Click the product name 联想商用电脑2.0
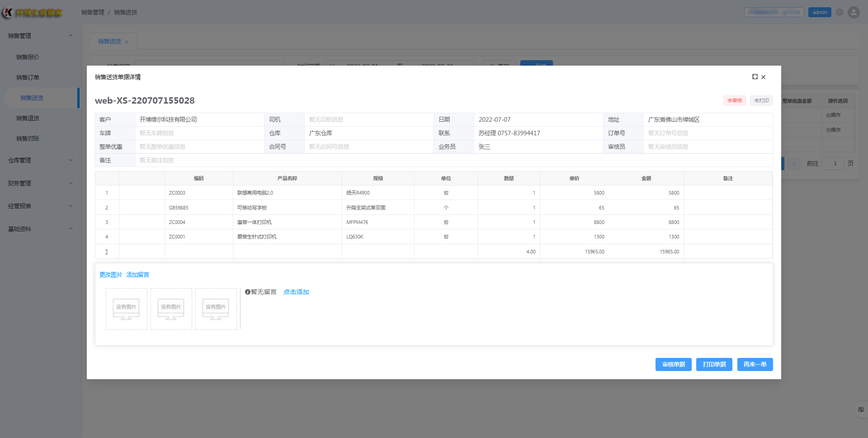 [x=255, y=193]
